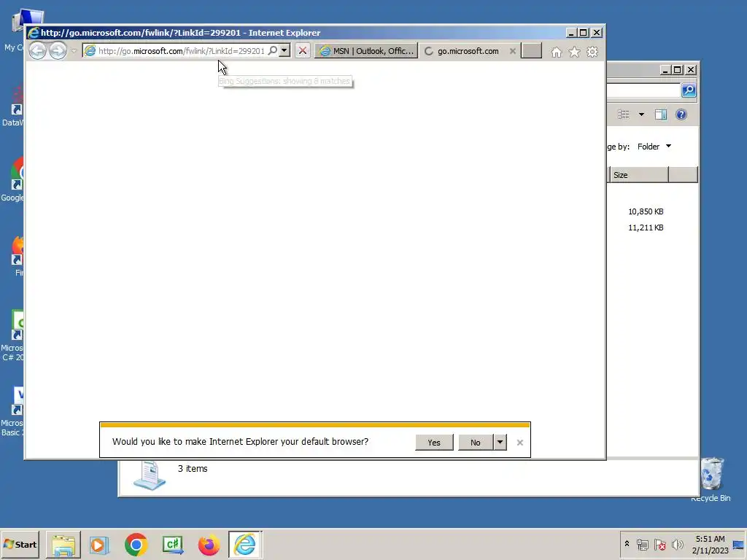
Task: Select the go.microsoft.com tab
Action: [467, 51]
